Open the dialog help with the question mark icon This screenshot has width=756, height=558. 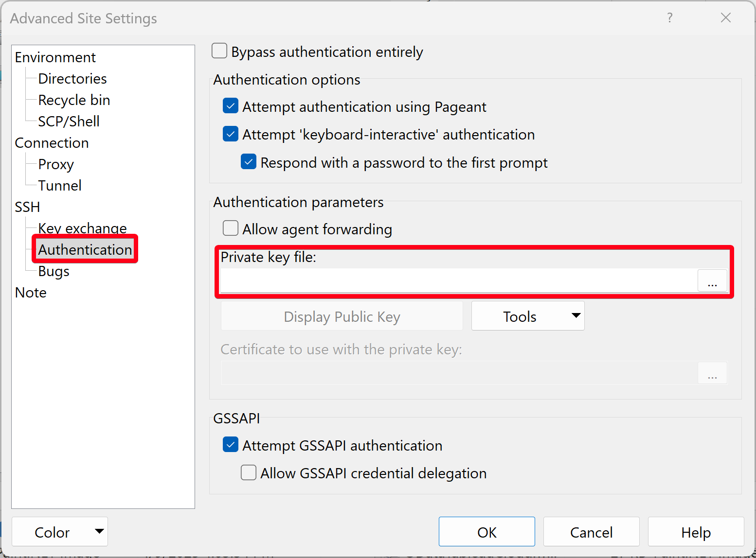click(x=670, y=18)
